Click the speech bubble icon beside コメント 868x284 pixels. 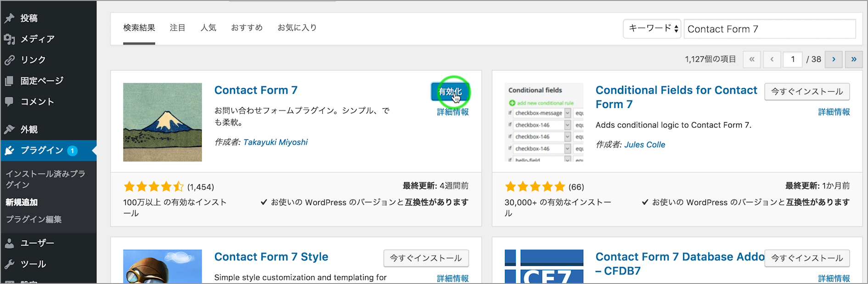point(9,102)
